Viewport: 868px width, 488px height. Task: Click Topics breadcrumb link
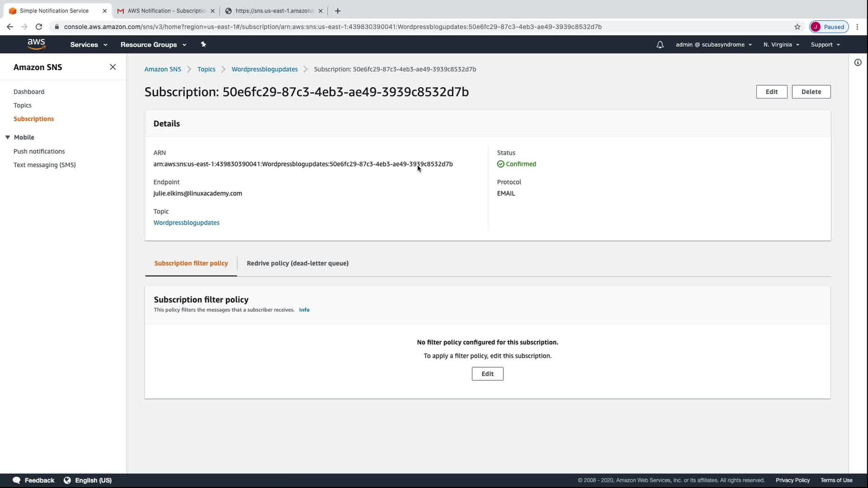pos(206,69)
